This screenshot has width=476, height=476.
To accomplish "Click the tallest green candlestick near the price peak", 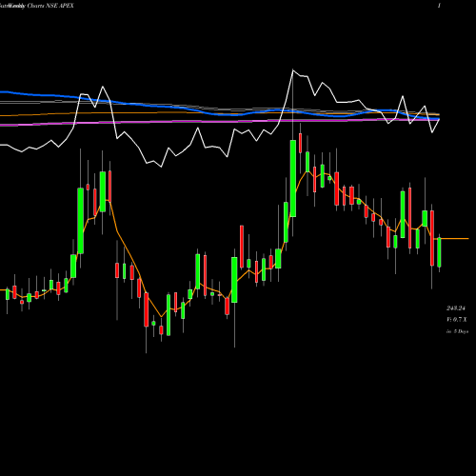I will (x=293, y=178).
